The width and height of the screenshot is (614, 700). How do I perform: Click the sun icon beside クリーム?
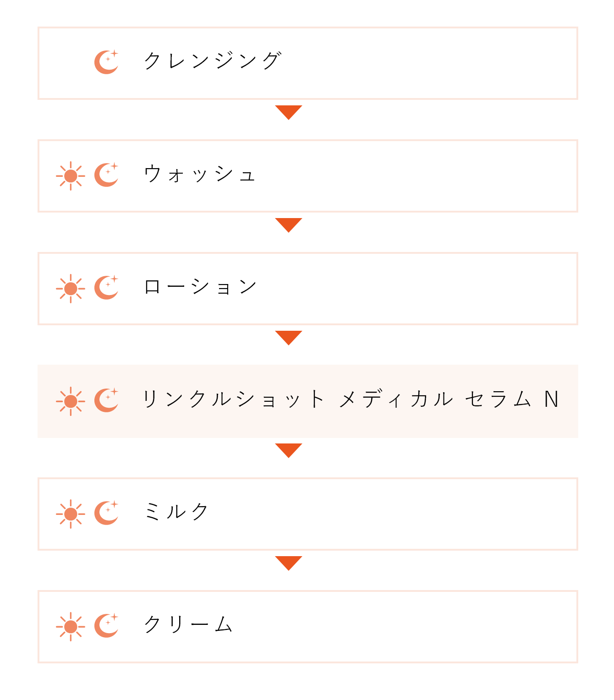[71, 627]
